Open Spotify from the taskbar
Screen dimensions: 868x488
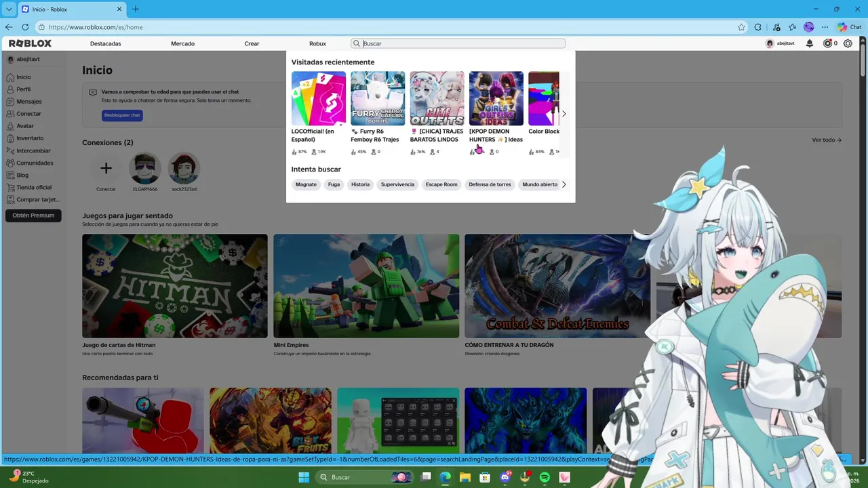click(x=545, y=477)
